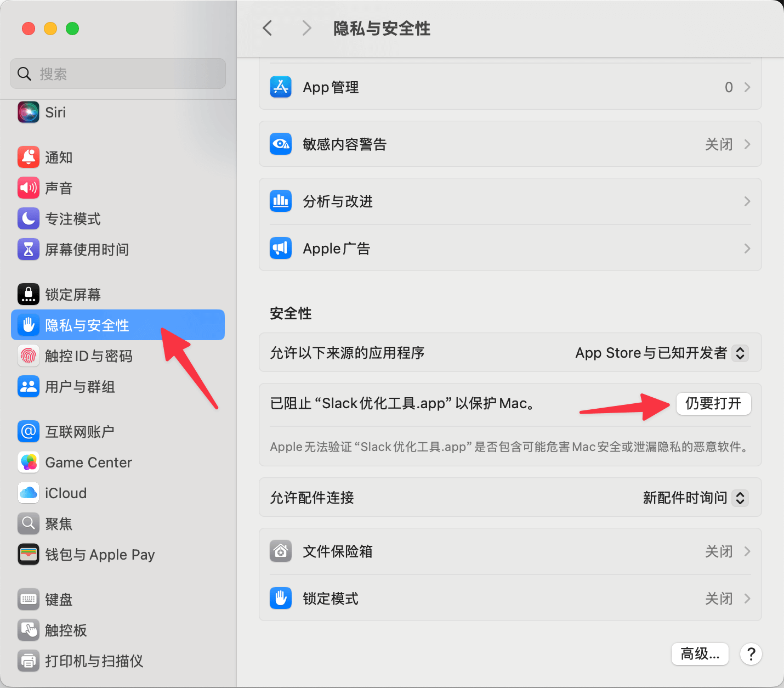Viewport: 784px width, 688px height.
Task: Click the search magnifier icon
Action: pos(24,74)
